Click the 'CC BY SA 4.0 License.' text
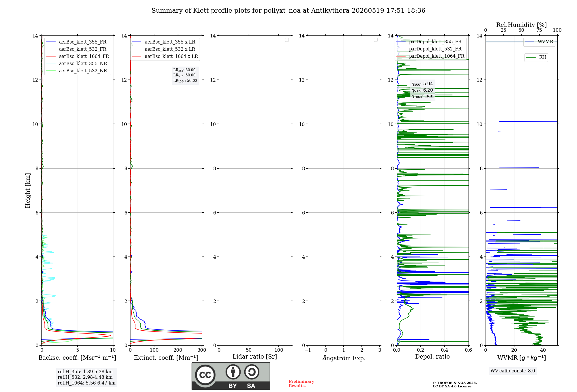Viewport: 577px width, 392px height. coord(452,387)
